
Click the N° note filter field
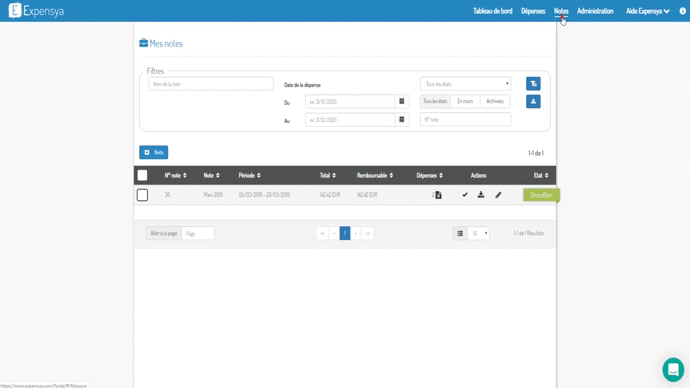tap(465, 119)
